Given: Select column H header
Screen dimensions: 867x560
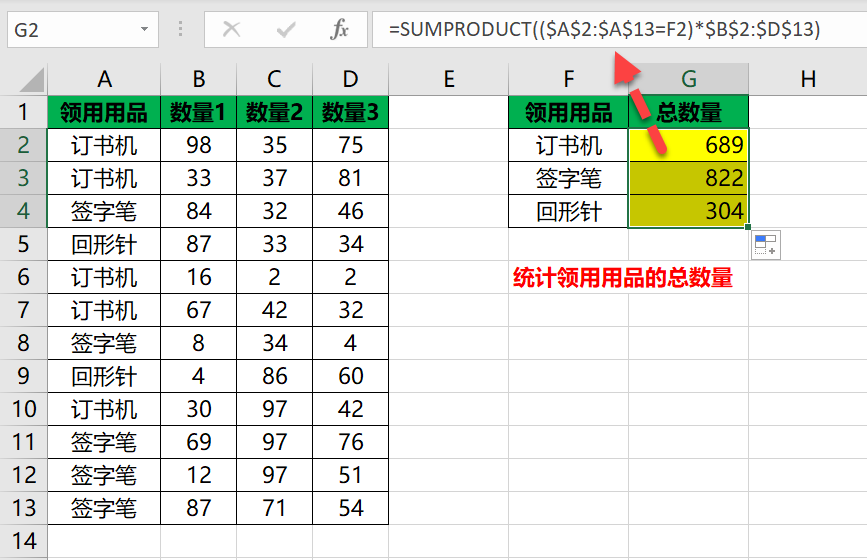Looking at the screenshot, I should click(808, 79).
